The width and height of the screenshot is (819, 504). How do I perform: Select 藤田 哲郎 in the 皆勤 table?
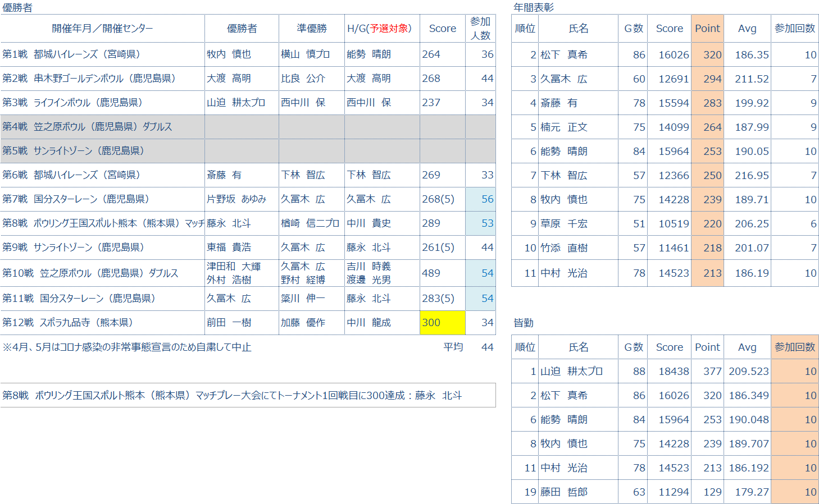(x=578, y=492)
